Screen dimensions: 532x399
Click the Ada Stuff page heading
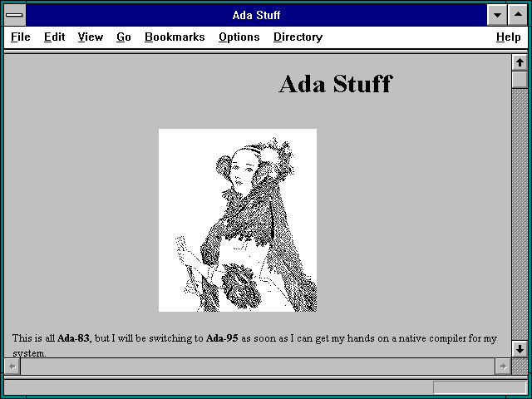point(336,83)
